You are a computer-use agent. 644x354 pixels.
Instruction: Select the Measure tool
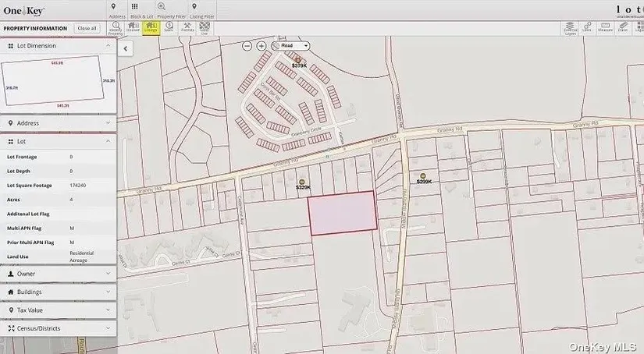tap(605, 28)
